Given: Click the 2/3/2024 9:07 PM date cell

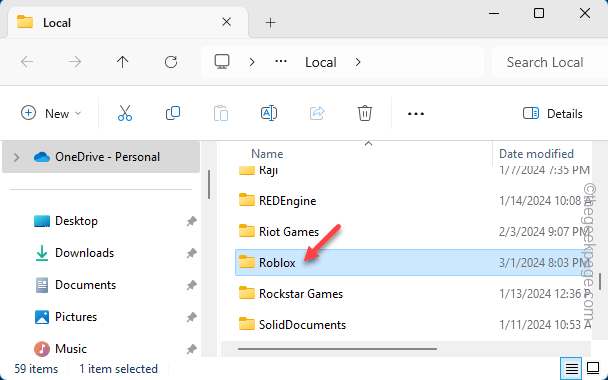Looking at the screenshot, I should click(544, 231).
